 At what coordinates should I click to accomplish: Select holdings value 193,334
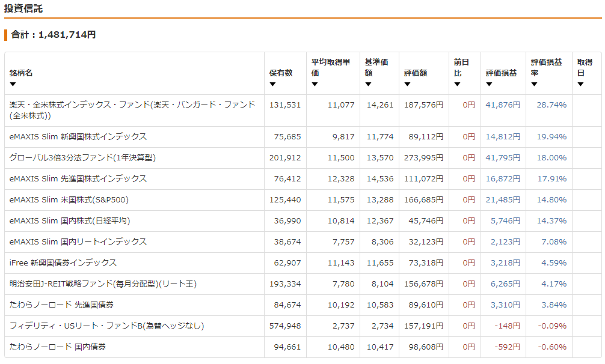pos(284,284)
